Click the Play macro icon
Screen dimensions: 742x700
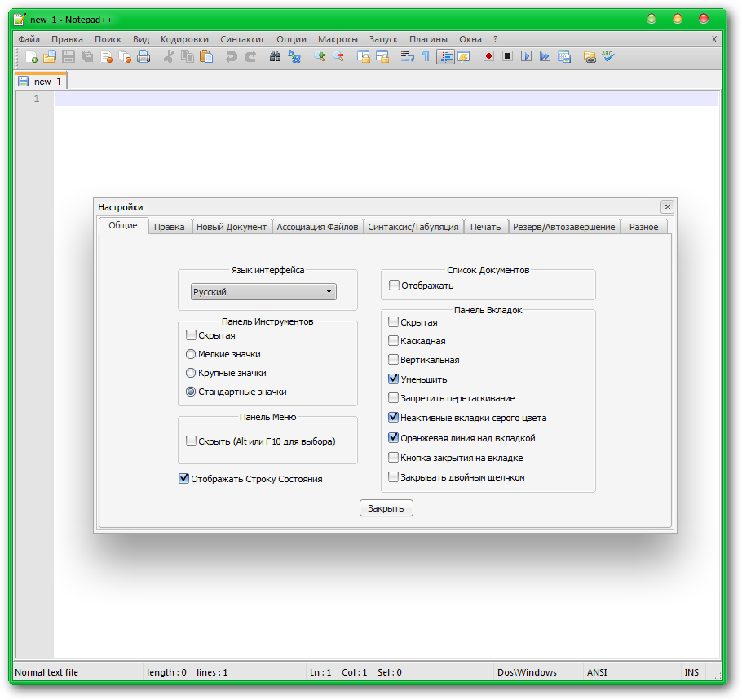tap(526, 56)
